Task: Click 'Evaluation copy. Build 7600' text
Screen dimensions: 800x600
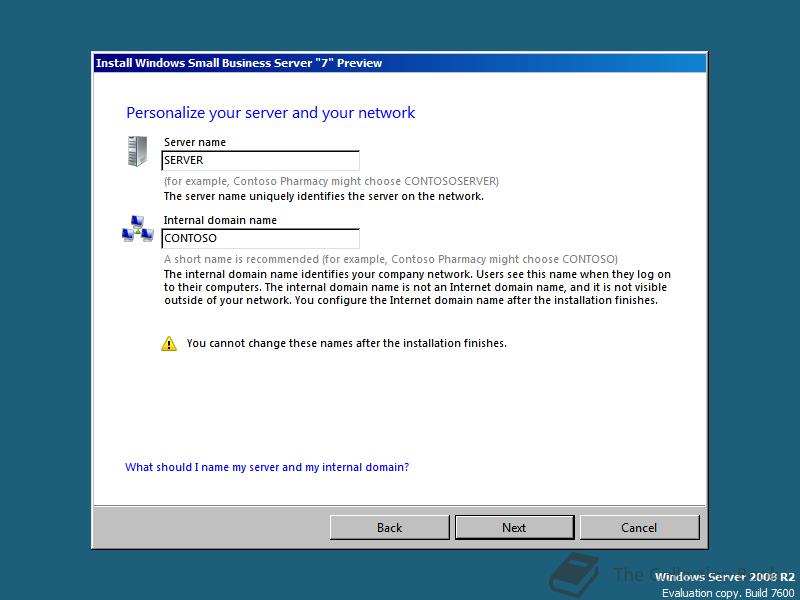Action: [728, 593]
